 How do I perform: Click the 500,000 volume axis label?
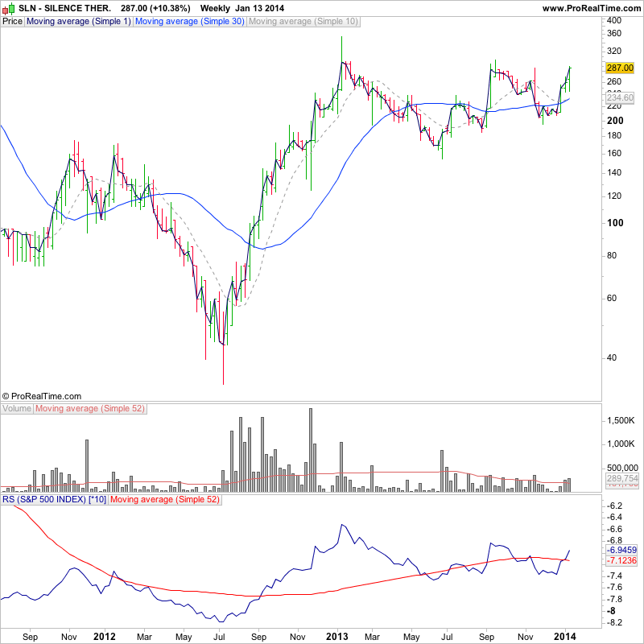tap(622, 468)
